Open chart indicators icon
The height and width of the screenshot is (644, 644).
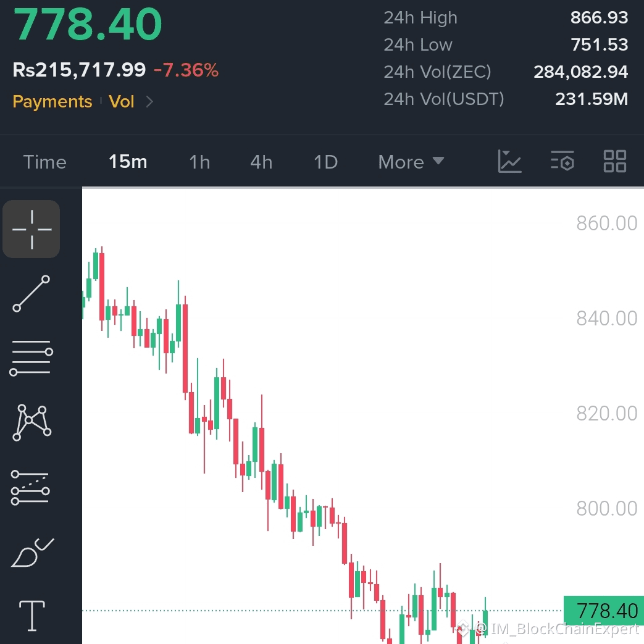pyautogui.click(x=509, y=161)
